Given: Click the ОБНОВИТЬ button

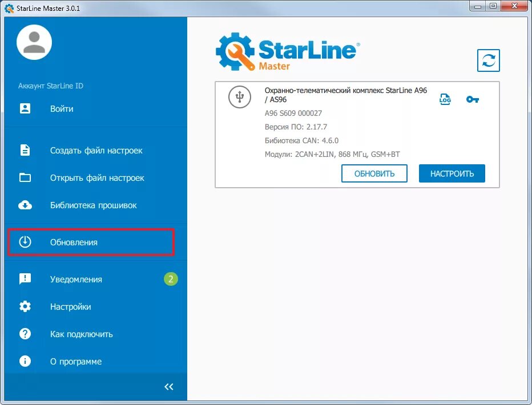Looking at the screenshot, I should [x=374, y=173].
